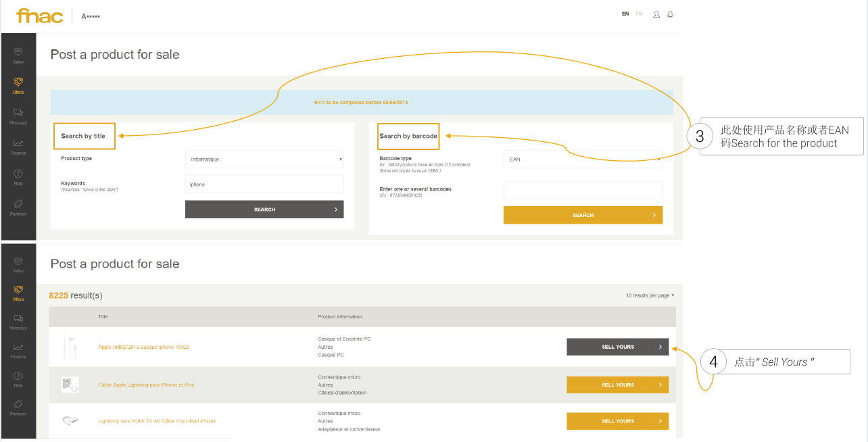Open Partners icon in sidebar beside results list
The height and width of the screenshot is (442, 868).
point(18,407)
